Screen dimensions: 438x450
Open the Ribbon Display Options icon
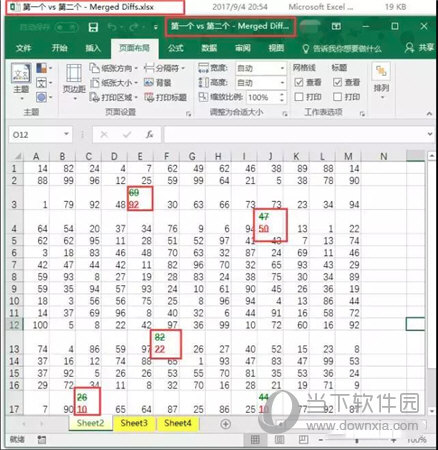point(336,26)
